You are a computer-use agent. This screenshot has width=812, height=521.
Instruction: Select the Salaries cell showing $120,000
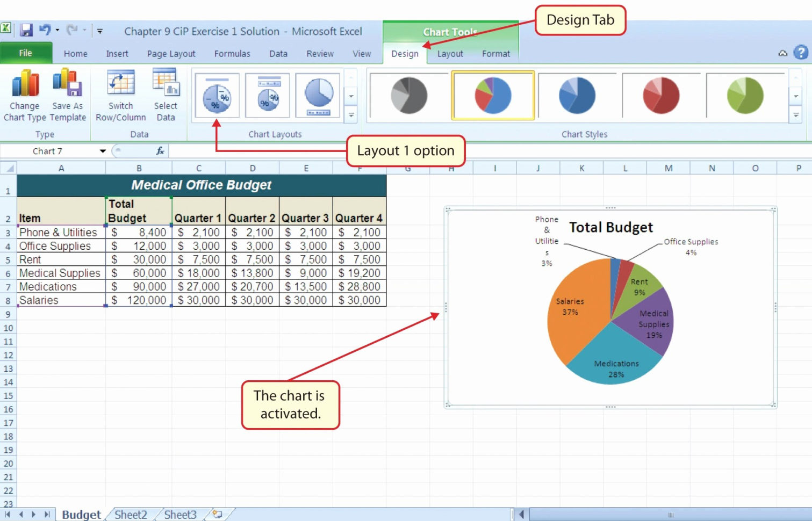tap(139, 300)
